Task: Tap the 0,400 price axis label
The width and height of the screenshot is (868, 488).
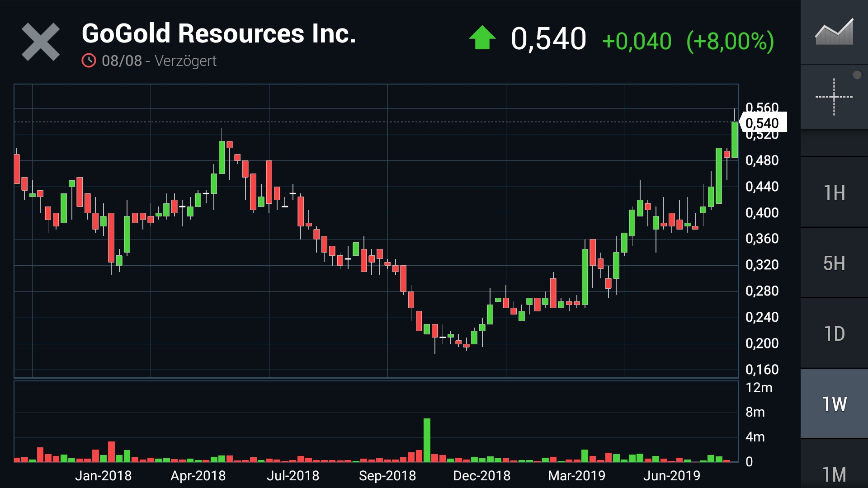Action: click(x=762, y=213)
